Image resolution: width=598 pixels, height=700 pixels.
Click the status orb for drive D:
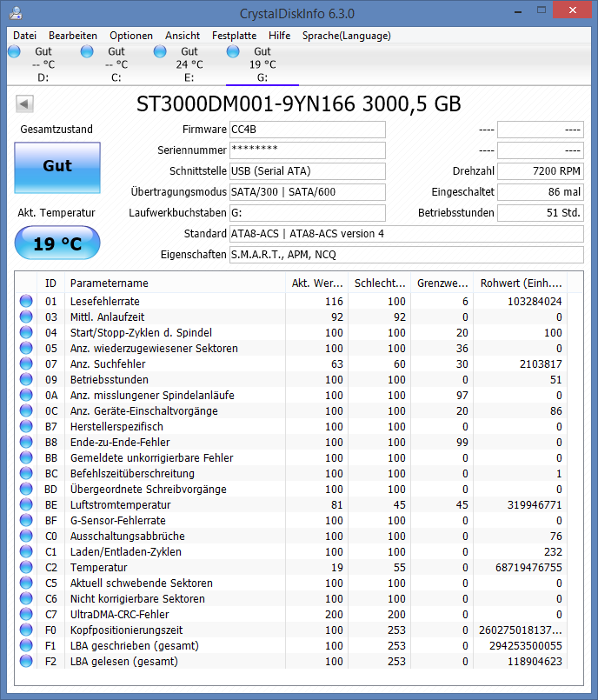point(14,52)
